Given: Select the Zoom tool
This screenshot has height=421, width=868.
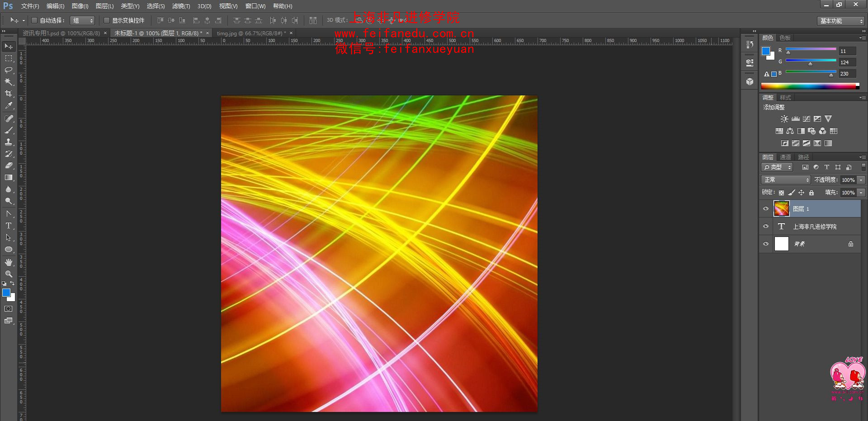Looking at the screenshot, I should point(9,274).
